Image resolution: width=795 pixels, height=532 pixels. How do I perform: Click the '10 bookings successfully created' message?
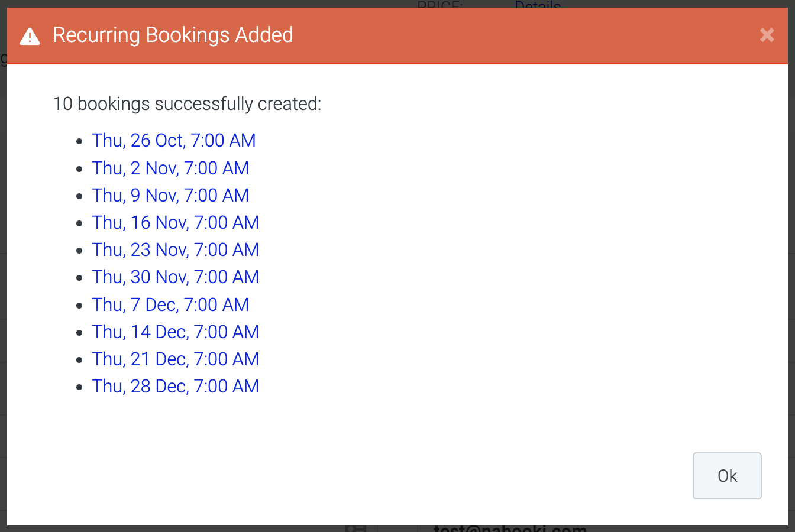pyautogui.click(x=187, y=104)
